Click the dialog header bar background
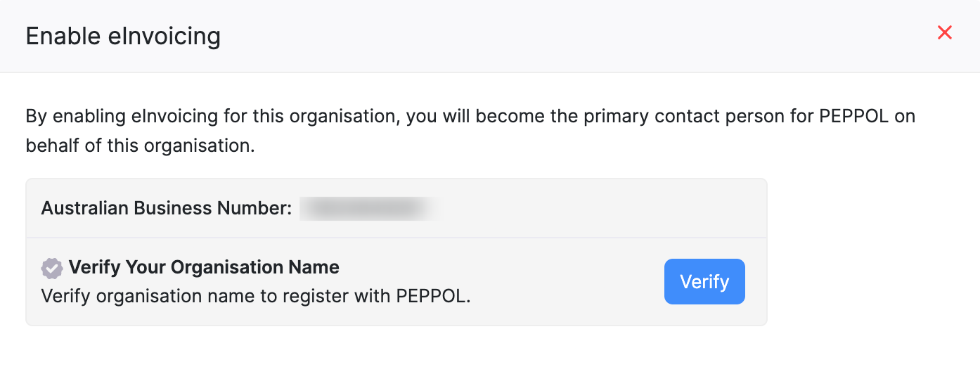Image resolution: width=980 pixels, height=367 pixels. (x=562, y=35)
